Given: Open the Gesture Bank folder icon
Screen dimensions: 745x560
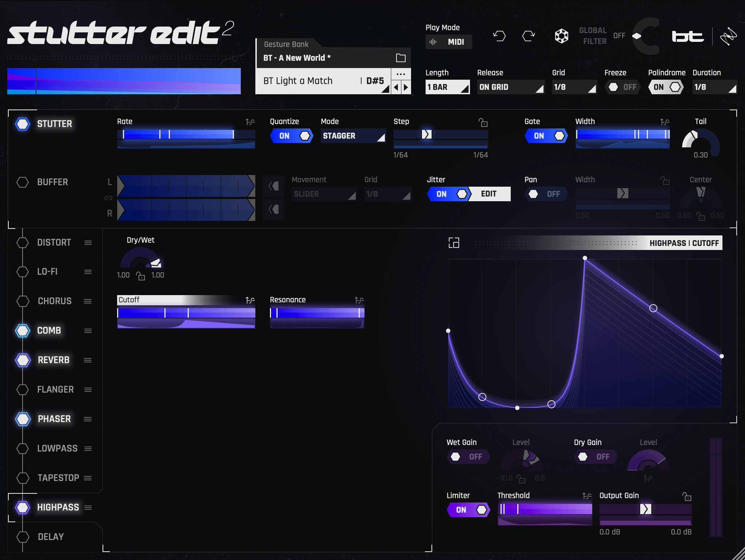Looking at the screenshot, I should (401, 57).
